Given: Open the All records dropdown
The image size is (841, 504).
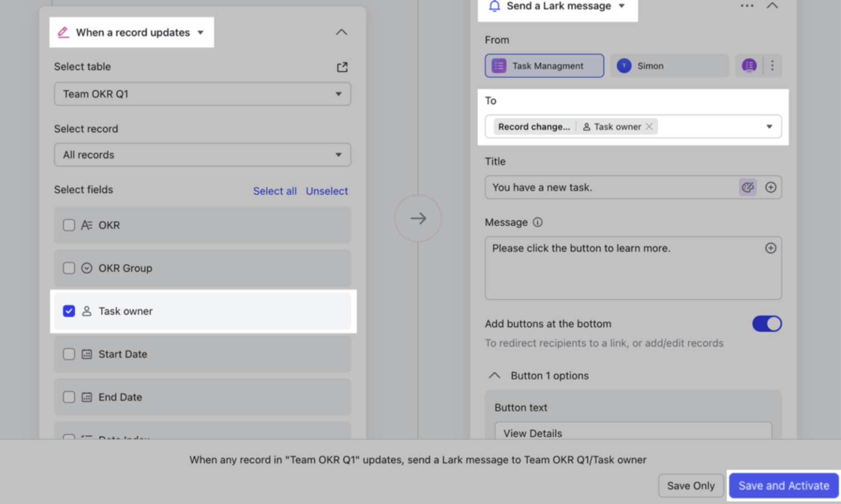Looking at the screenshot, I should click(202, 155).
